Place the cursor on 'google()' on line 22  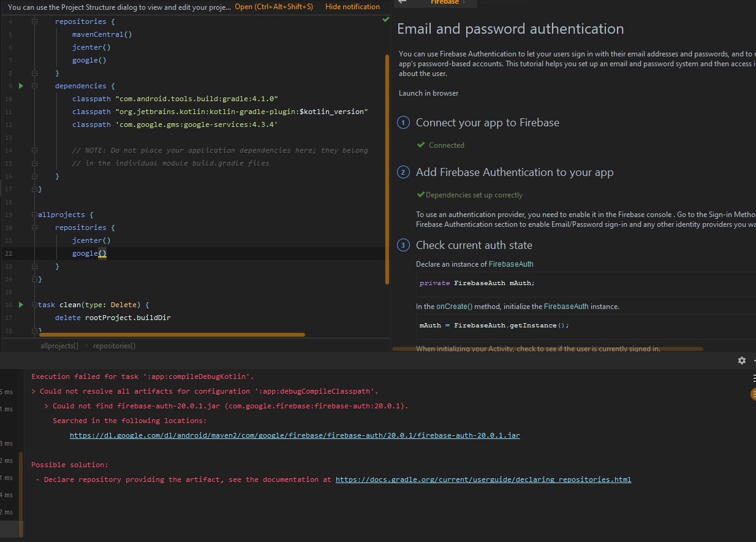tap(89, 253)
